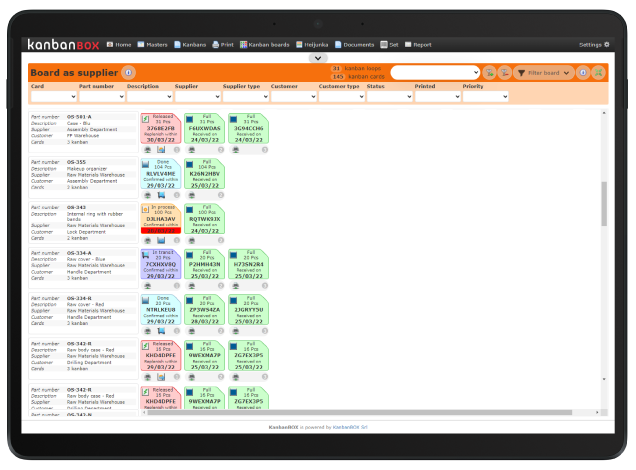This screenshot has width=636, height=470.
Task: Click the blue square icon on card K26N2HBV
Action: (190, 163)
